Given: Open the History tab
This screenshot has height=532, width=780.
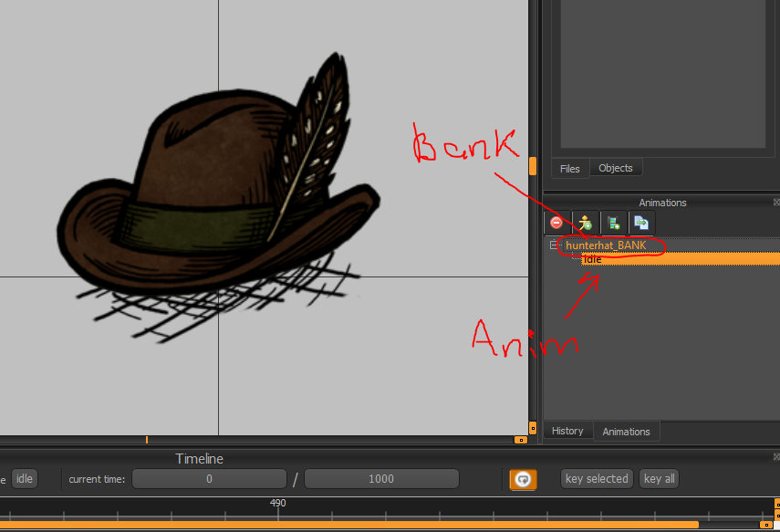Looking at the screenshot, I should pos(567,431).
